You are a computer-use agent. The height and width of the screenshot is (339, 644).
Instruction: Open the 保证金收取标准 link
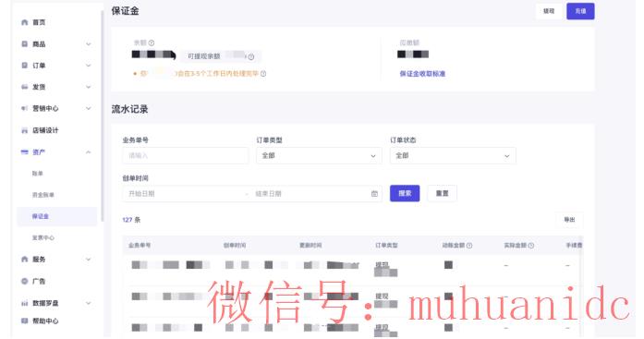(422, 74)
